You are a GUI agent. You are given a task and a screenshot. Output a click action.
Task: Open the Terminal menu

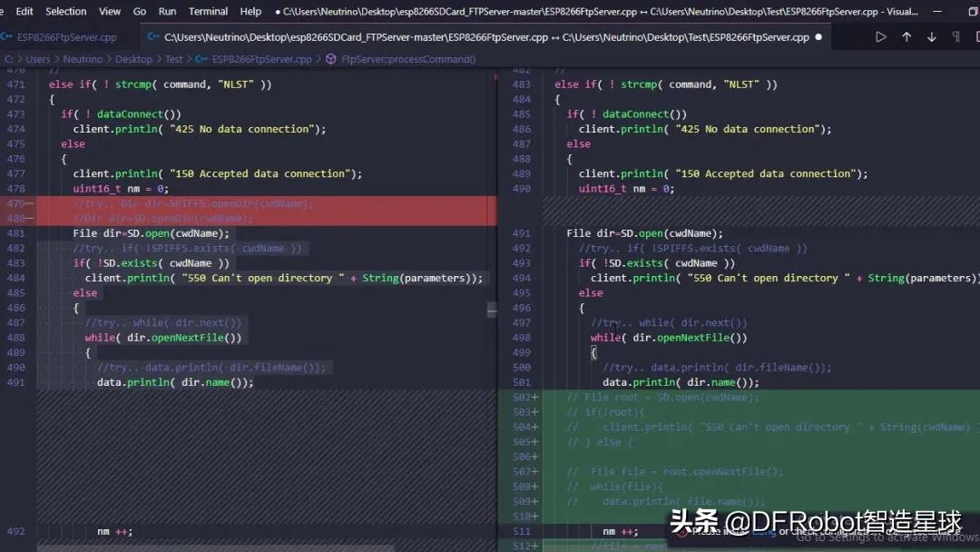point(208,11)
